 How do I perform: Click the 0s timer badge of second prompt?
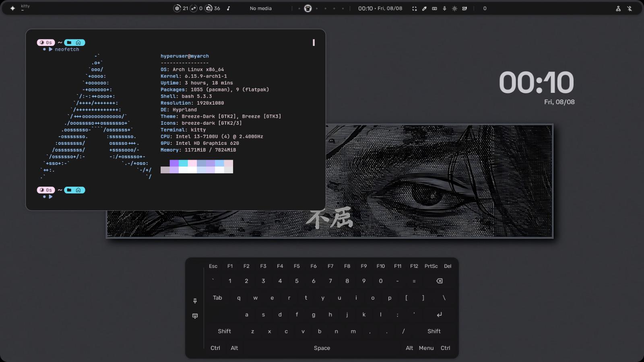(46, 190)
